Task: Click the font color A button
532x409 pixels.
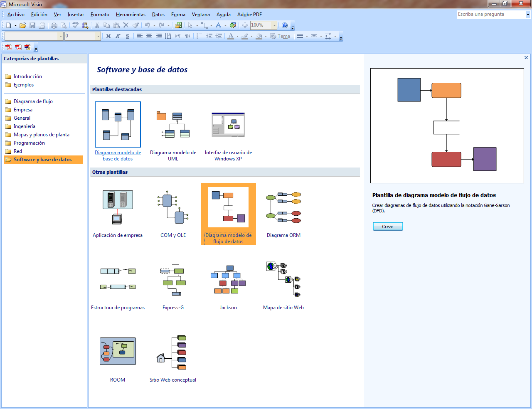Action: pyautogui.click(x=231, y=36)
